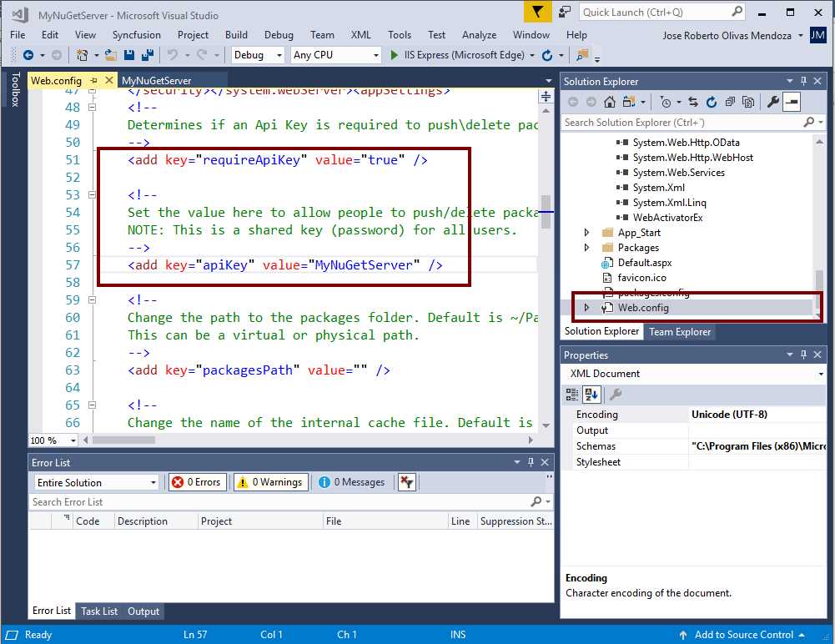Image resolution: width=835 pixels, height=644 pixels.
Task: Click the editor horizontal scrollbar thumb
Action: tap(123, 440)
